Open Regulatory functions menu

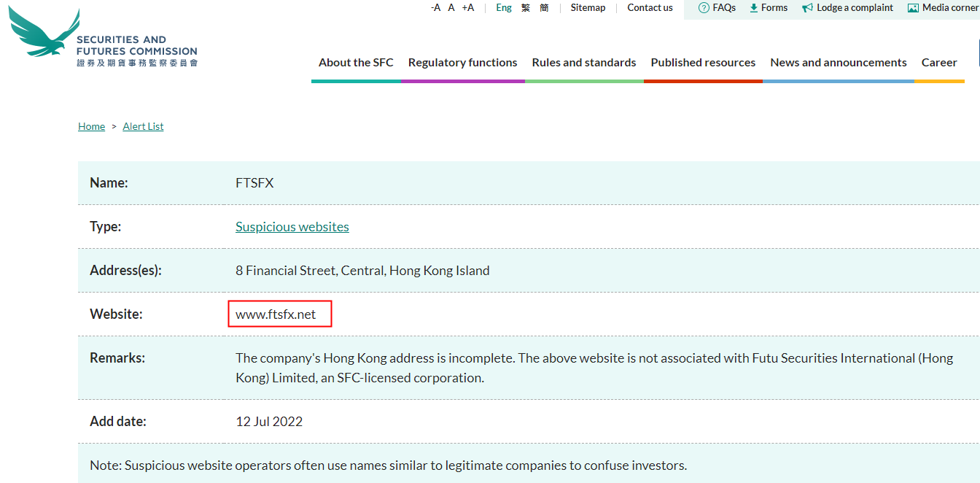click(x=463, y=63)
